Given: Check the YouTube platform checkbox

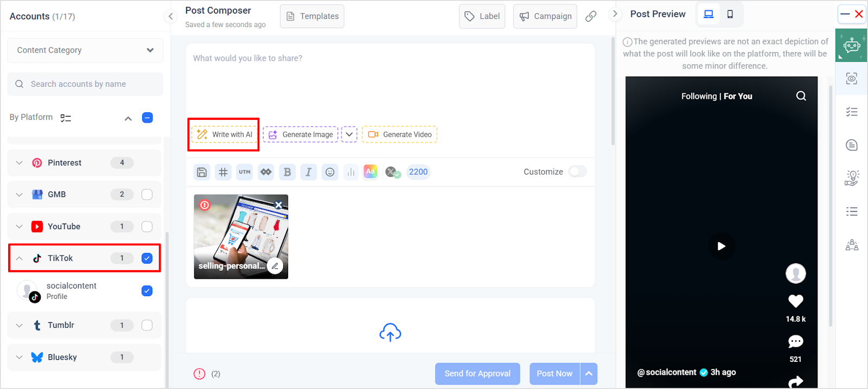Looking at the screenshot, I should (147, 226).
